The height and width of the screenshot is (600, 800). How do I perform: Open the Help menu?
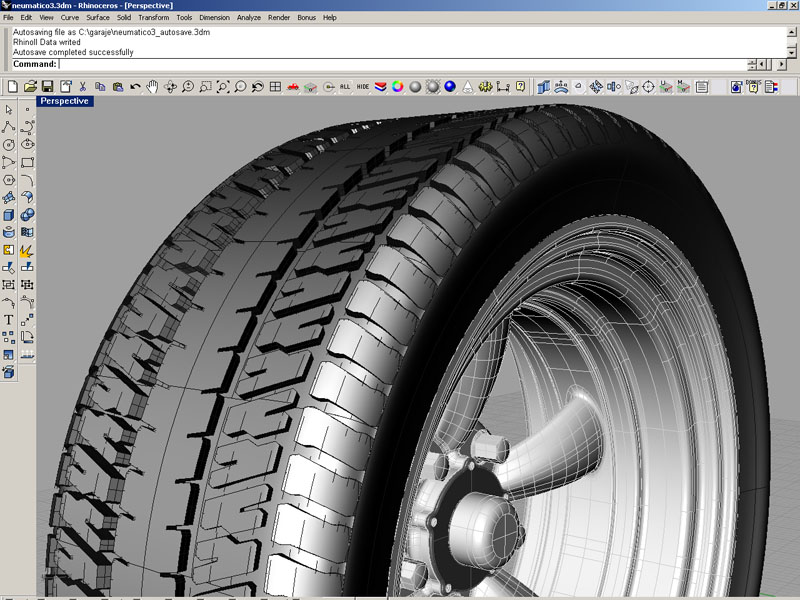tap(330, 17)
